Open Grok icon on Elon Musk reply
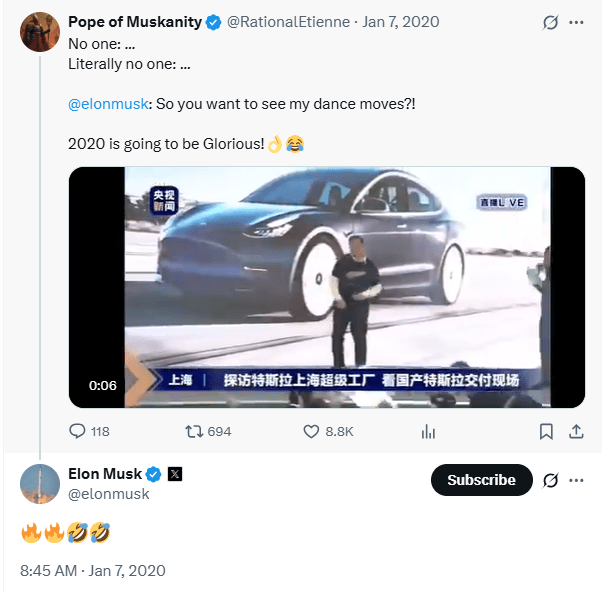602x592 pixels. [x=548, y=480]
